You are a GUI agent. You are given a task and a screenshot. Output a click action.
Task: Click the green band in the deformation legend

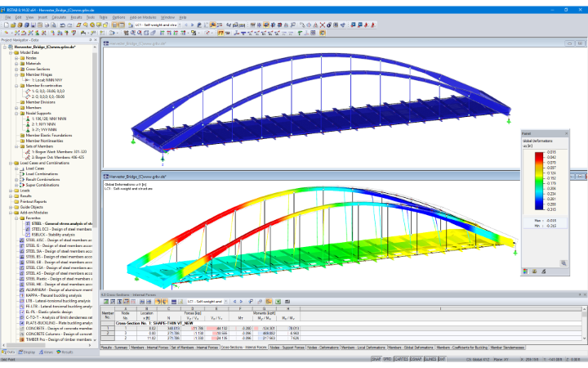[539, 182]
